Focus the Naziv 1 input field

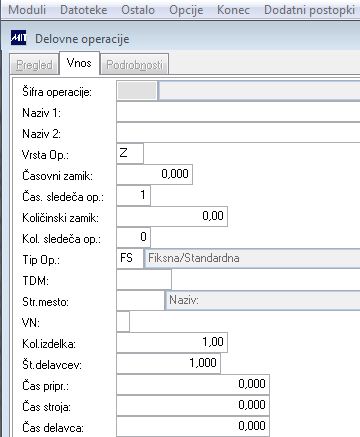238,112
